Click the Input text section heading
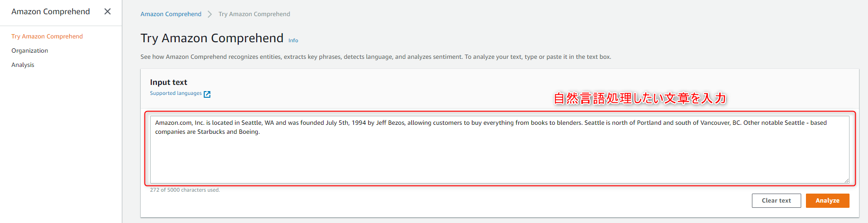This screenshot has height=223, width=868. 169,83
